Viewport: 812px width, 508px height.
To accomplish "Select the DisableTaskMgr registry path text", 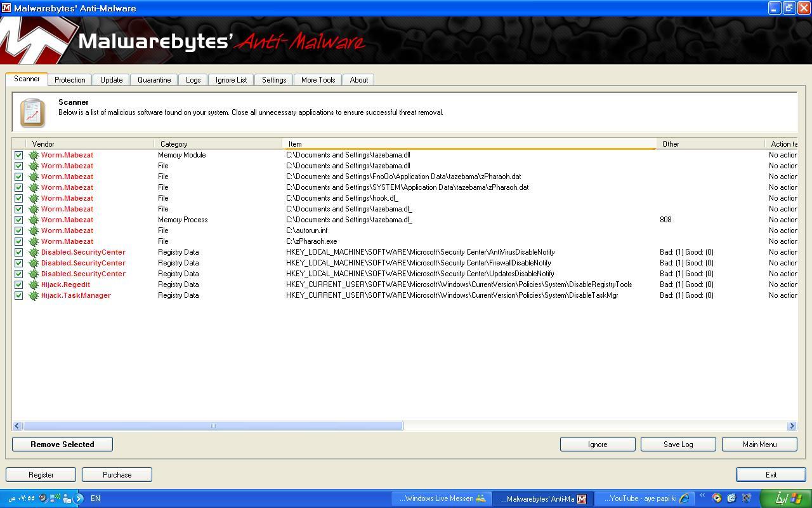I will coord(452,295).
